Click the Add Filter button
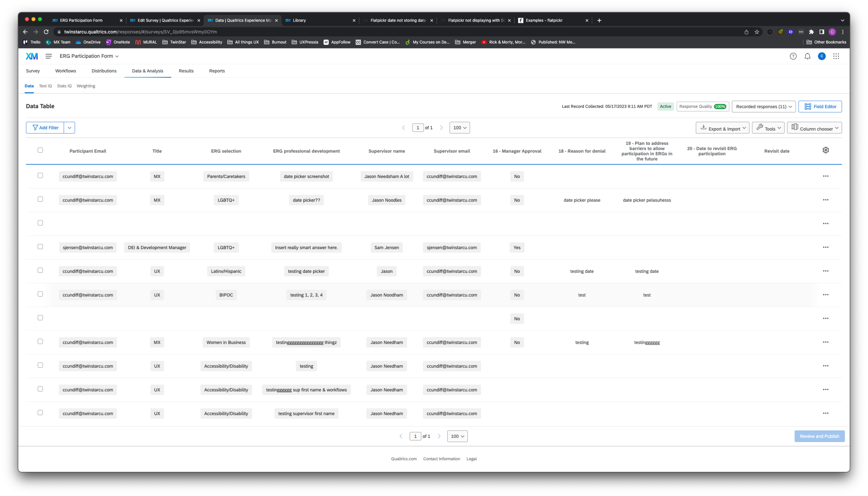The image size is (868, 496). (45, 128)
